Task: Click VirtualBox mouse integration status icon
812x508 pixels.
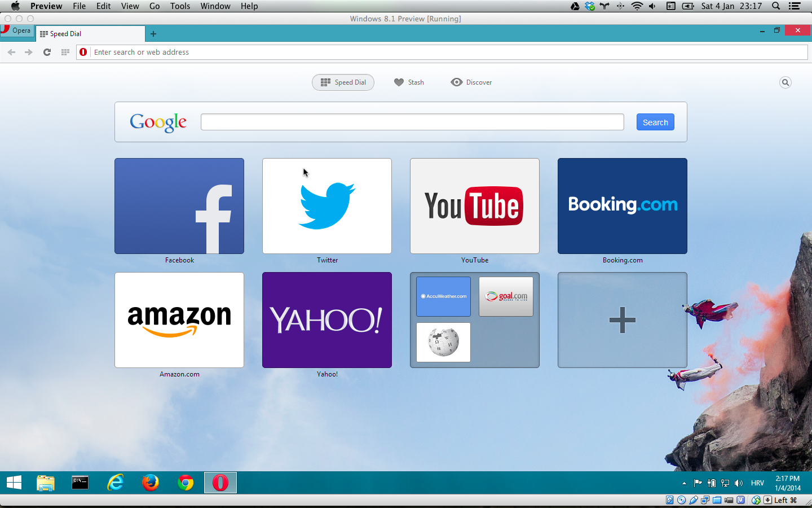Action: pyautogui.click(x=756, y=500)
